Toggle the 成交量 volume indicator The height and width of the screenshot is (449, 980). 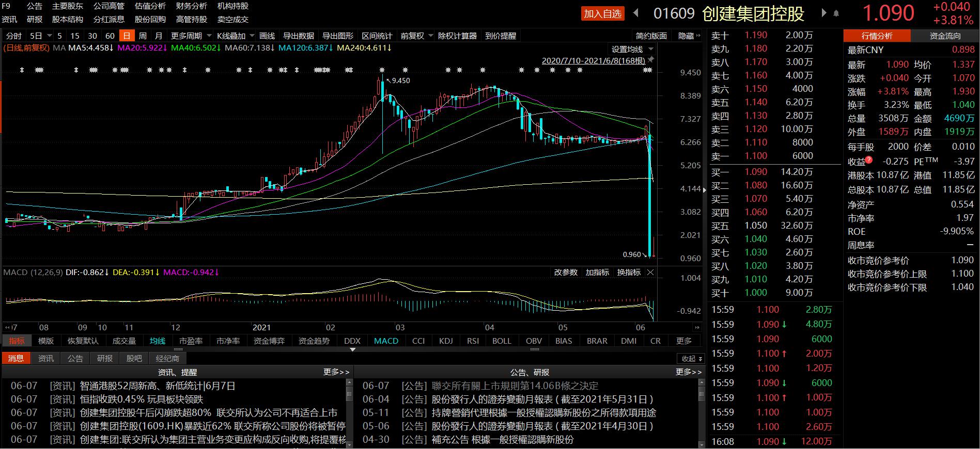coord(124,341)
